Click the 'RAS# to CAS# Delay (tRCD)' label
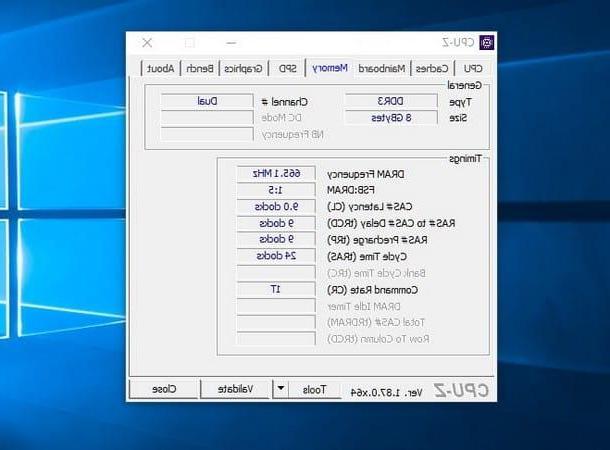 (391, 223)
